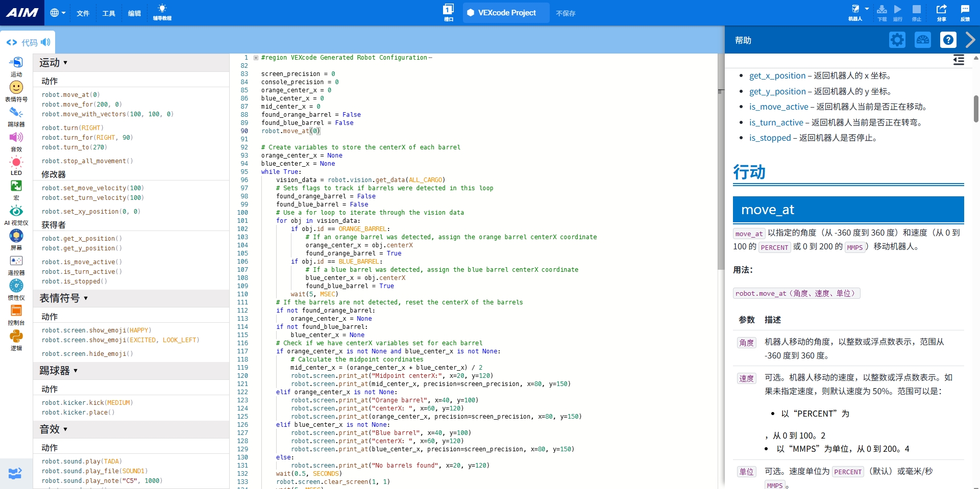The width and height of the screenshot is (980, 489).
Task: Select the slot 1 槽口 icon
Action: [x=448, y=12]
